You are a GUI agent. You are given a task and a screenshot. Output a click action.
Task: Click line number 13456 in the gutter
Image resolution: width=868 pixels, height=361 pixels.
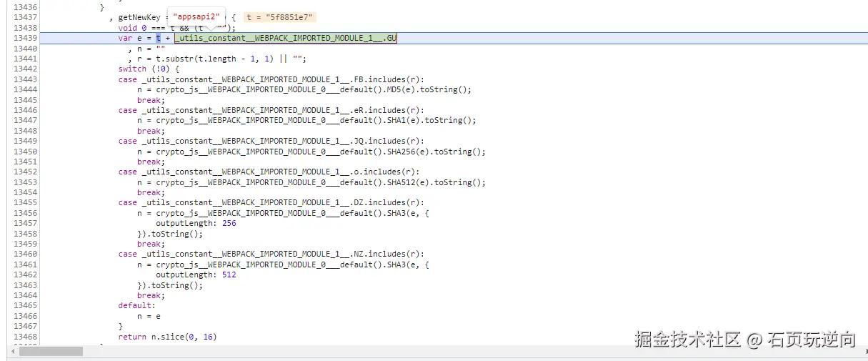click(26, 212)
